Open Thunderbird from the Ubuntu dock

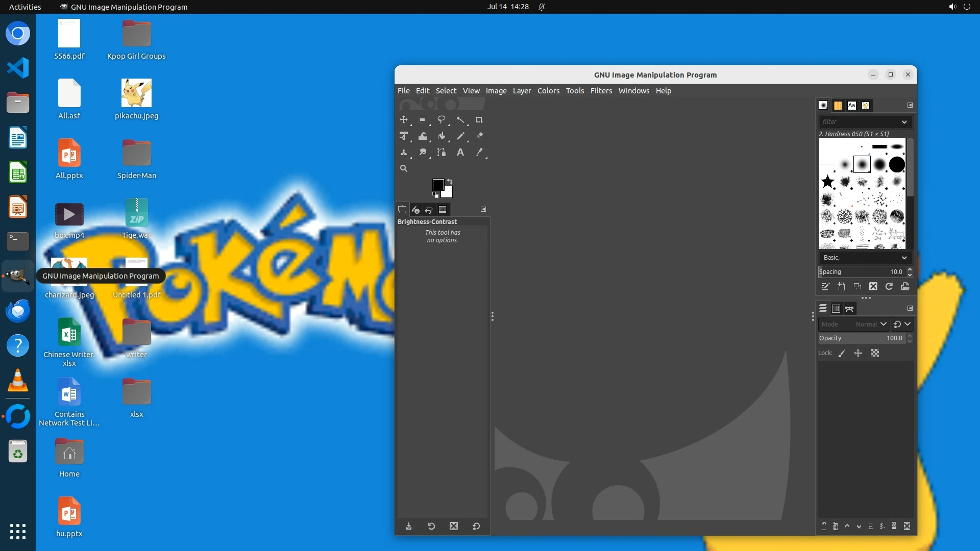(18, 311)
